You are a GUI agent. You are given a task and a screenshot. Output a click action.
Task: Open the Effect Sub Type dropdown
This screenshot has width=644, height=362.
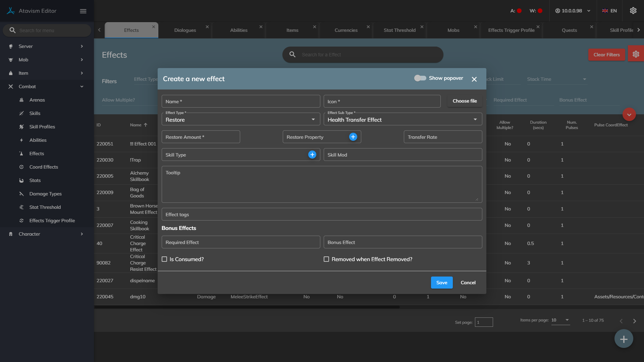pyautogui.click(x=402, y=120)
